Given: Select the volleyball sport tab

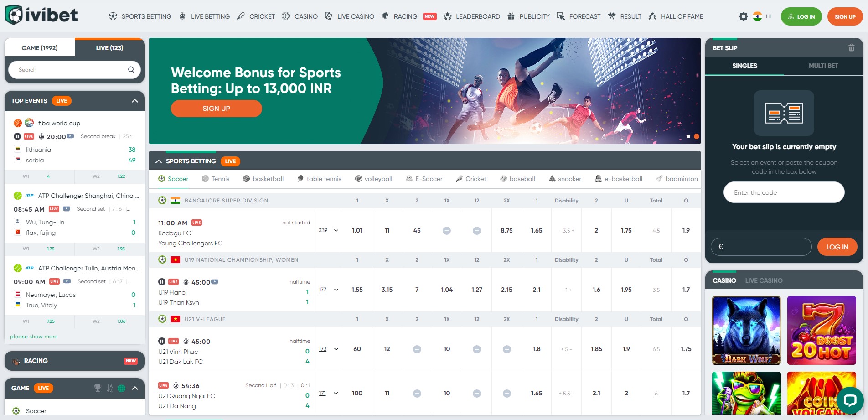Looking at the screenshot, I should tap(373, 179).
